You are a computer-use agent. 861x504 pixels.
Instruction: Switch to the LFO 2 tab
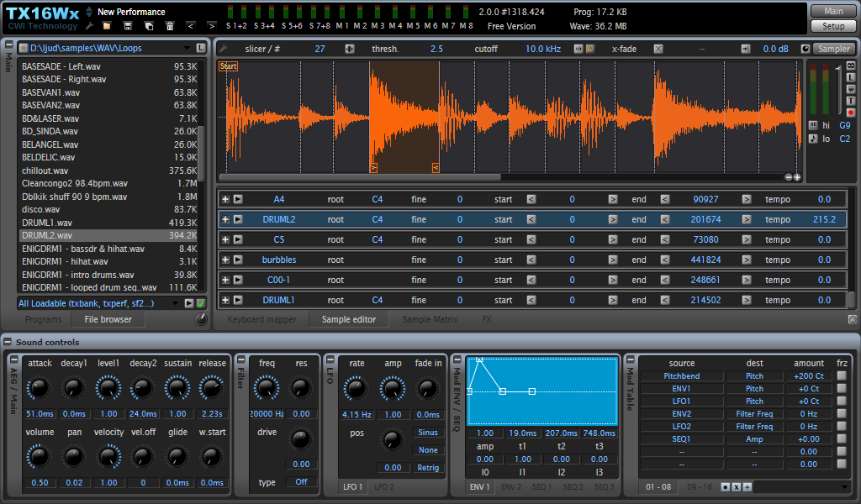(x=384, y=487)
